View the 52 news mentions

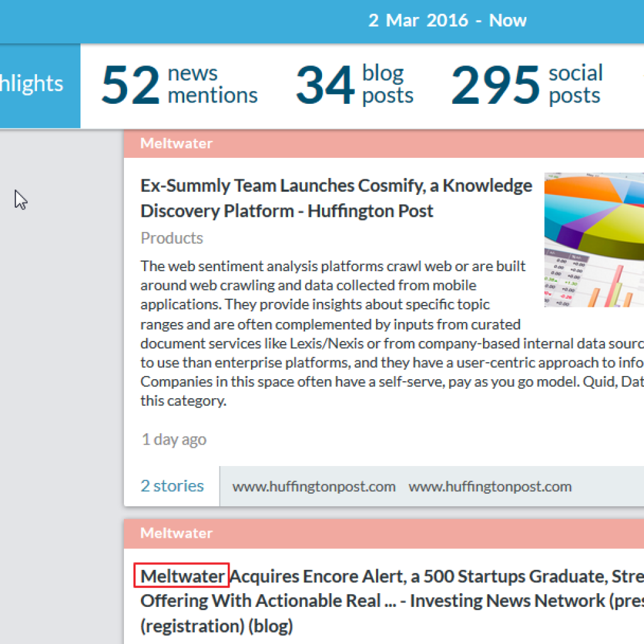(179, 84)
